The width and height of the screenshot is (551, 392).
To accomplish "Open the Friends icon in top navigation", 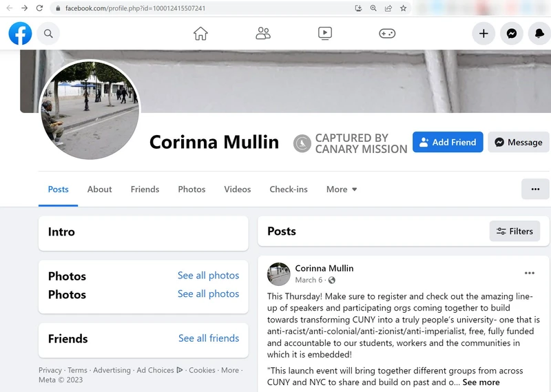I will (263, 33).
